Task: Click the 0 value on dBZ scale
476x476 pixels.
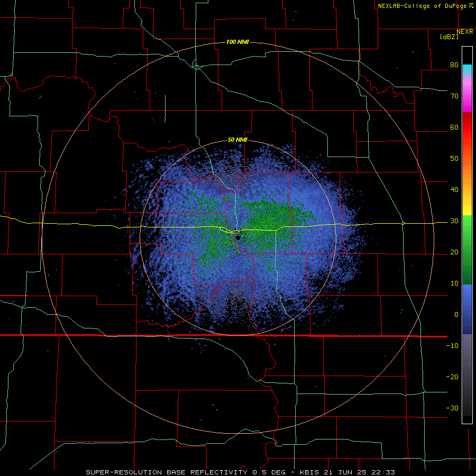Action: click(456, 315)
